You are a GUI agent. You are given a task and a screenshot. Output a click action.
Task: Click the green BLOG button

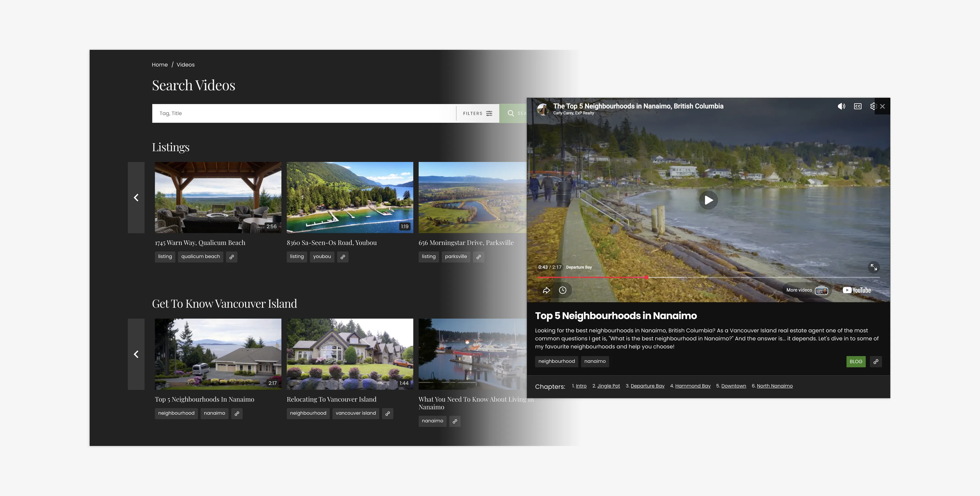856,362
